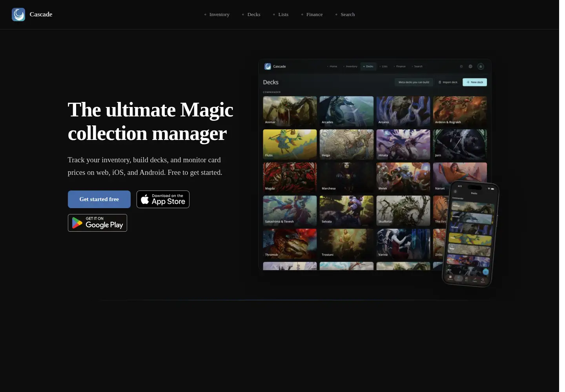Toggle the sun theme icon in preview screenshot
The width and height of the screenshot is (565, 392).
pyautogui.click(x=461, y=66)
